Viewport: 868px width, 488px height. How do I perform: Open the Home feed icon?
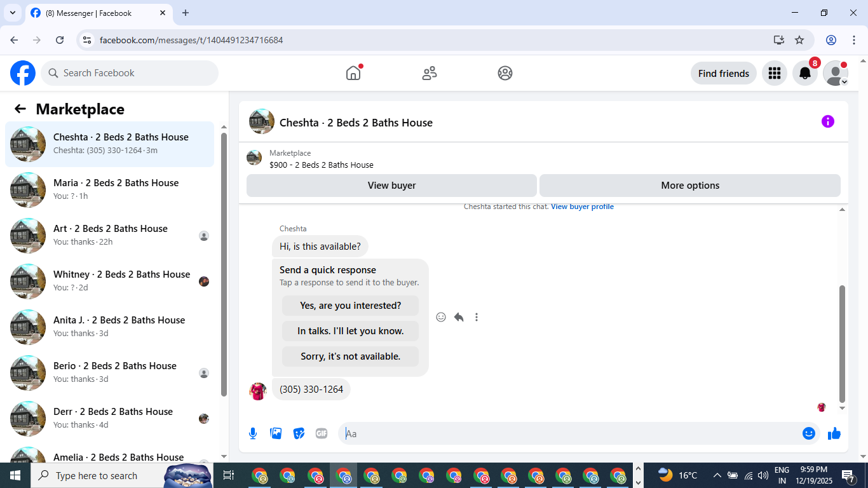click(x=353, y=73)
